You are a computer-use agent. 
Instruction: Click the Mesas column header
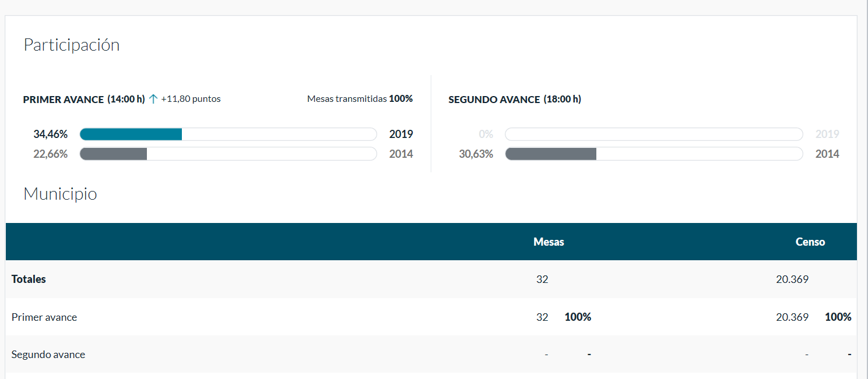tap(549, 242)
